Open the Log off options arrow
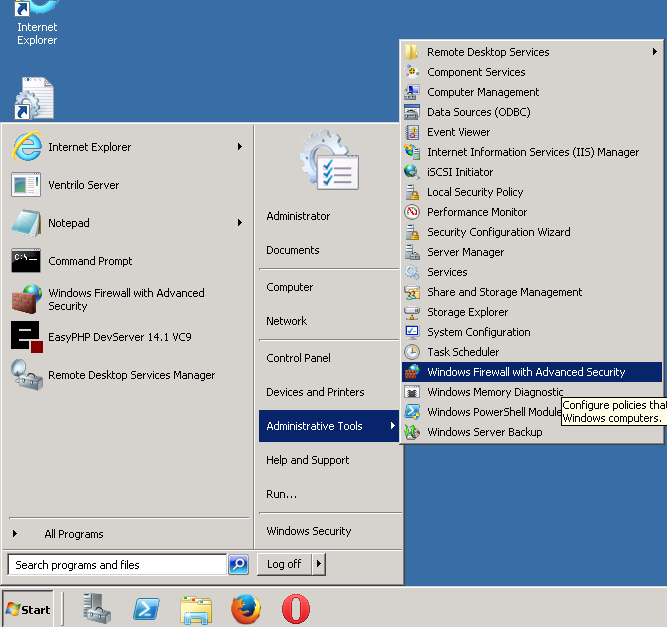The image size is (667, 627). pyautogui.click(x=319, y=564)
